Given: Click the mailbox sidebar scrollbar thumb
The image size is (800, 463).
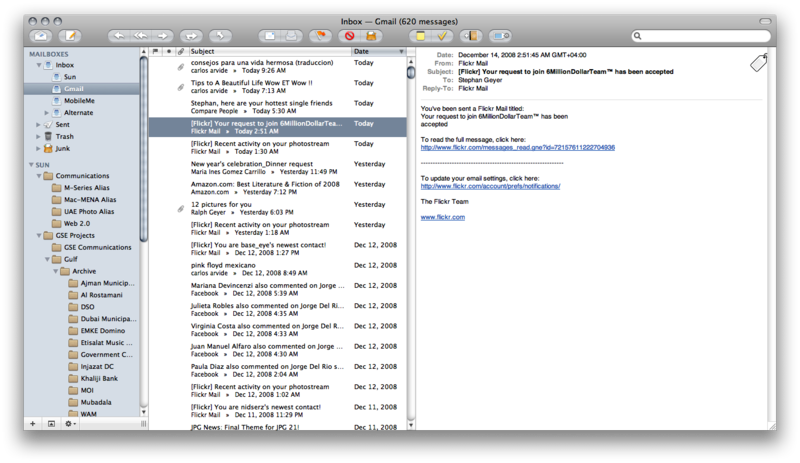Looking at the screenshot, I should pyautogui.click(x=143, y=148).
